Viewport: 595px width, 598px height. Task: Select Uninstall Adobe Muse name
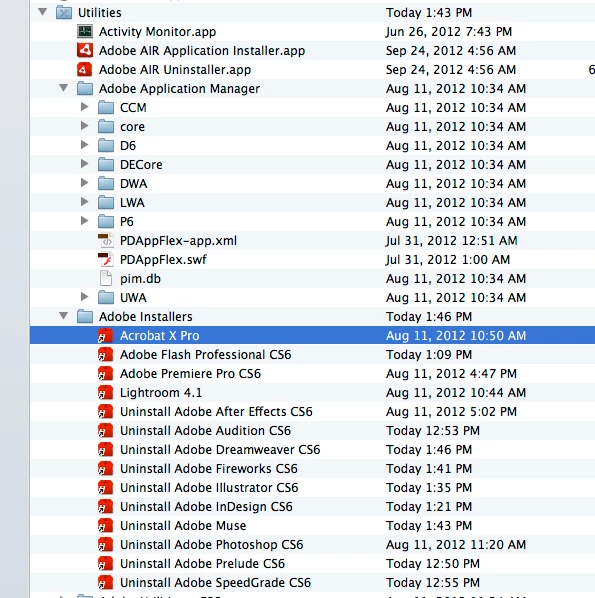point(183,526)
